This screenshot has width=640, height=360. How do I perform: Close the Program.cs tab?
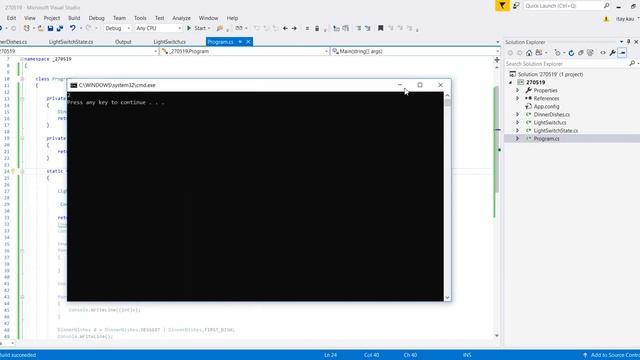point(248,42)
